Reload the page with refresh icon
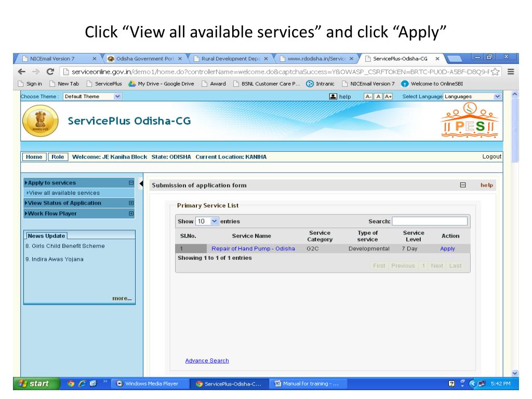This screenshot has width=532, height=399. pos(50,72)
